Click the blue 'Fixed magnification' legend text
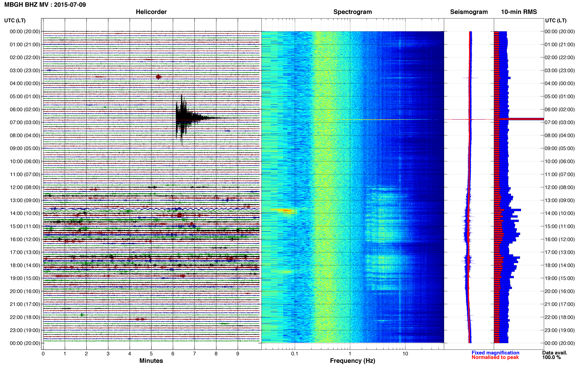This screenshot has height=368, width=588. [495, 353]
